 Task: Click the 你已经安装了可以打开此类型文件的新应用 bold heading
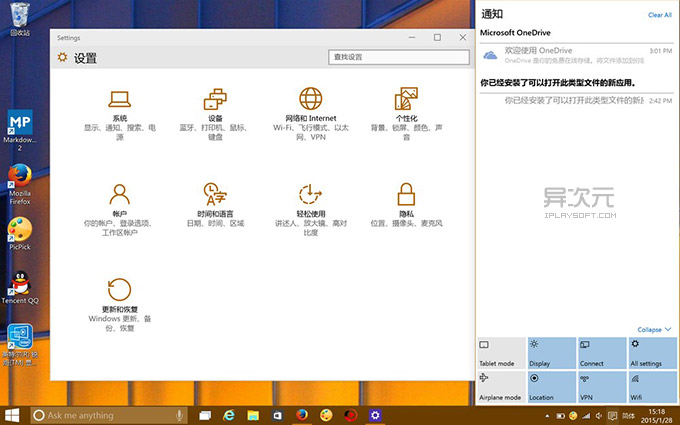pyautogui.click(x=558, y=82)
